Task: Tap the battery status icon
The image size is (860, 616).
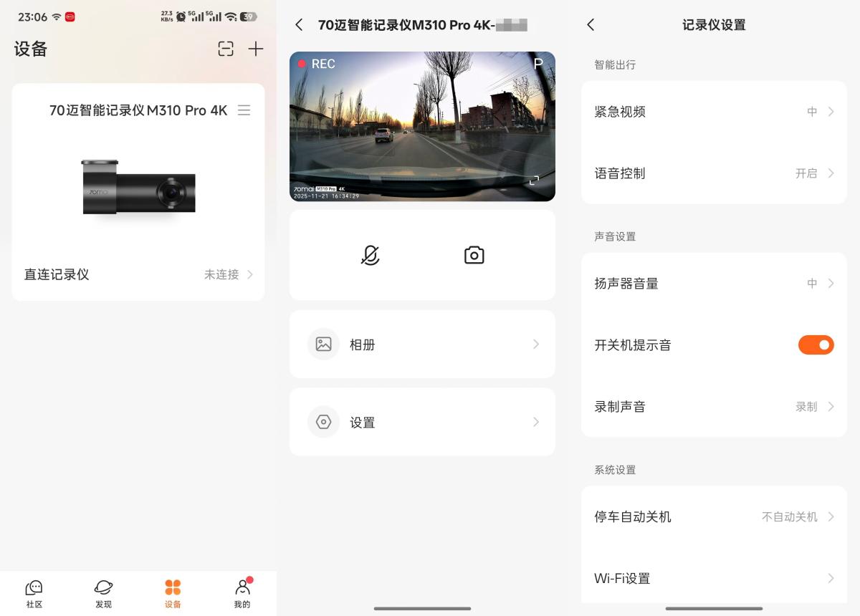Action: [248, 16]
